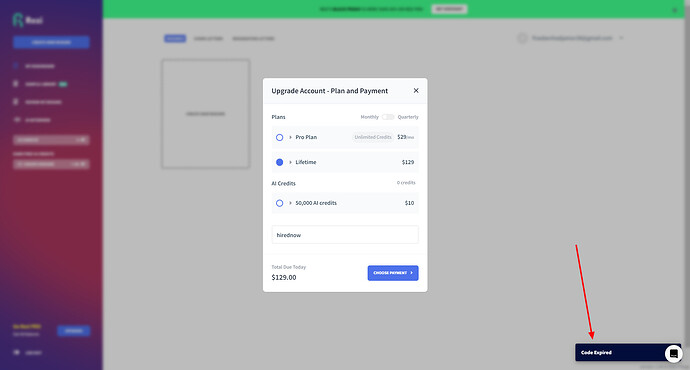Click the Rezi logo in sidebar
The image size is (690, 370).
point(27,20)
